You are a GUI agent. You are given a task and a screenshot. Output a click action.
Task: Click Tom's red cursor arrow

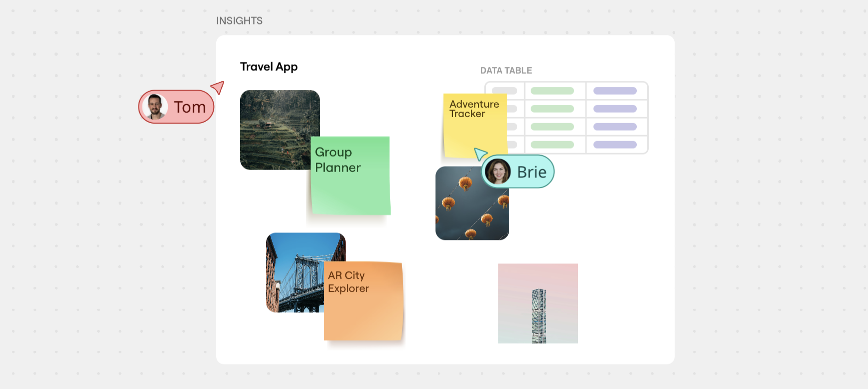pos(218,88)
